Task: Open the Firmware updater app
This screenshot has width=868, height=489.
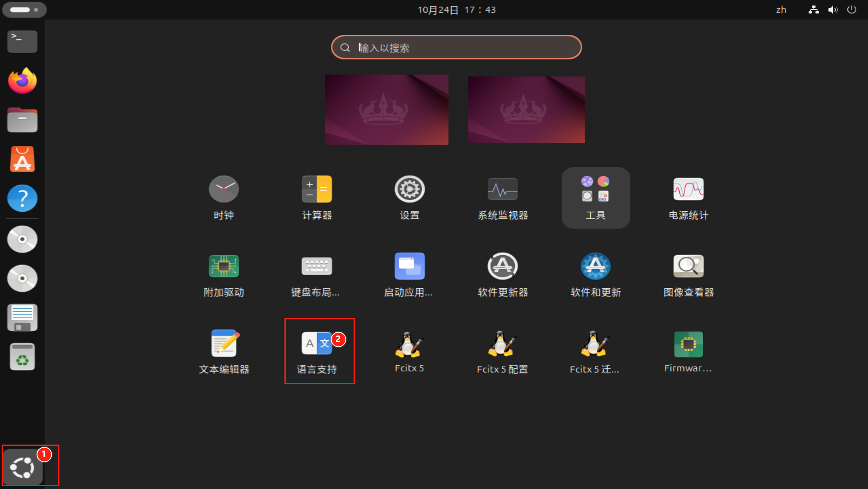Action: point(688,344)
